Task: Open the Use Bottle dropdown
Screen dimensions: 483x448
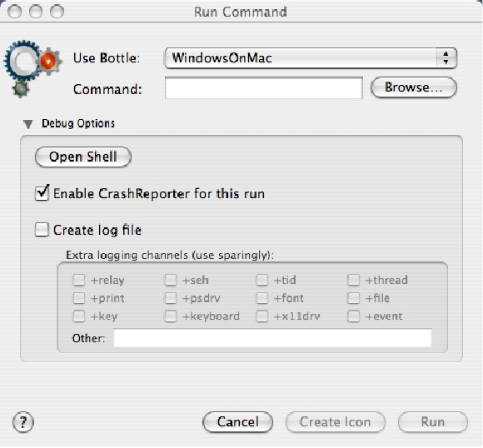Action: point(311,58)
